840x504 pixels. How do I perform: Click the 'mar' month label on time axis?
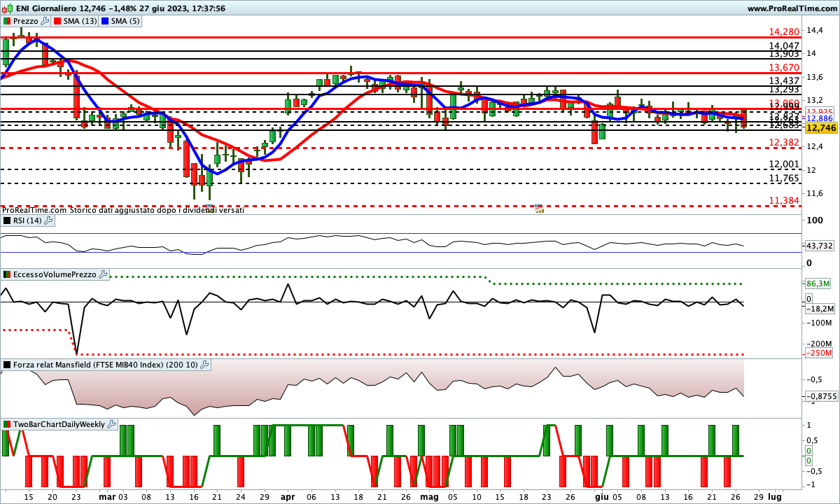(x=106, y=496)
